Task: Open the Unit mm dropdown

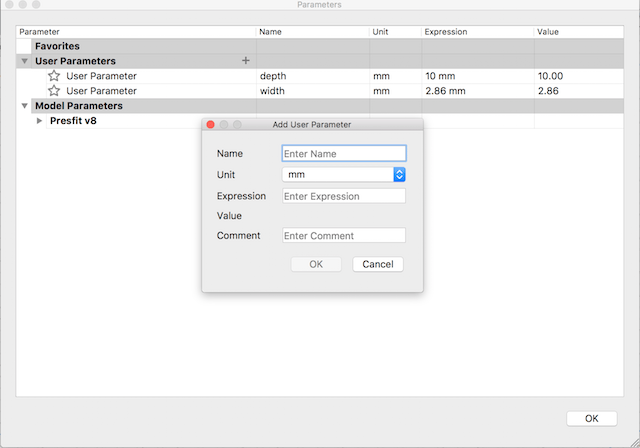Action: coord(344,175)
